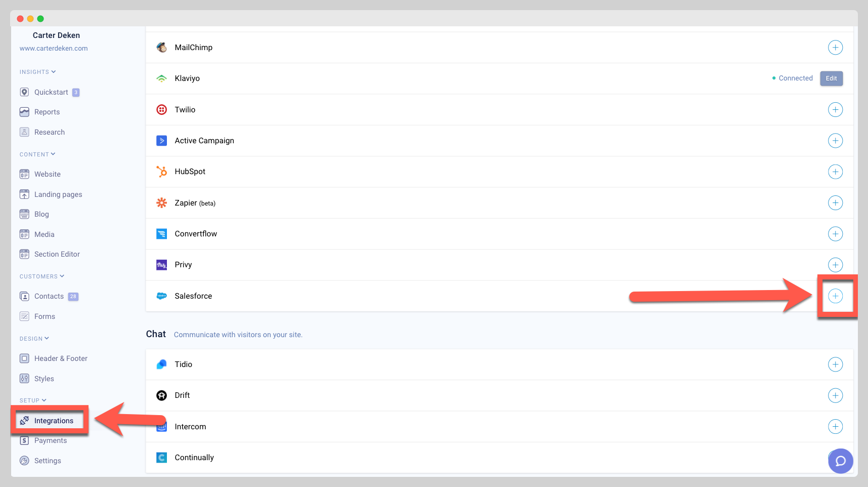Click the Quickstart progress badge
Image resolution: width=868 pixels, height=487 pixels.
click(x=75, y=92)
